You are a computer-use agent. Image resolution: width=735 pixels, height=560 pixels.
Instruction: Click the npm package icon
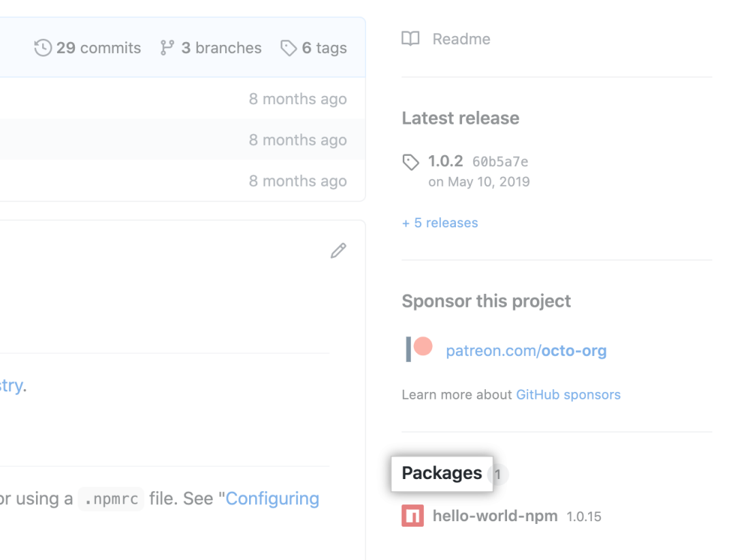(x=412, y=516)
